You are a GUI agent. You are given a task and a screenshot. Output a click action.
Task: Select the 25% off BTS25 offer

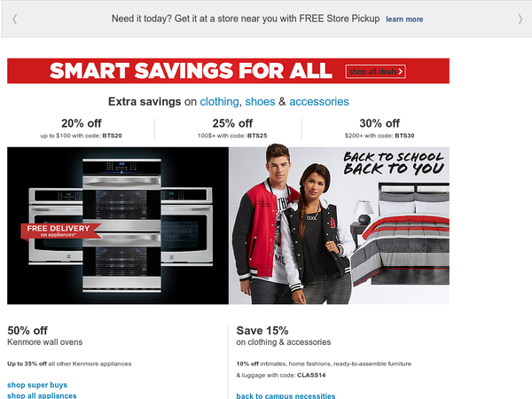tap(232, 129)
